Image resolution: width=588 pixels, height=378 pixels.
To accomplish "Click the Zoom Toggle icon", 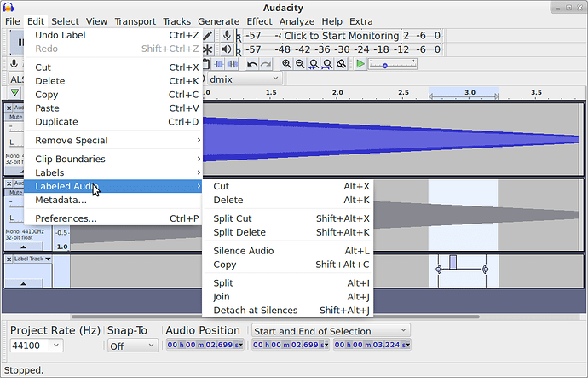I will click(341, 64).
